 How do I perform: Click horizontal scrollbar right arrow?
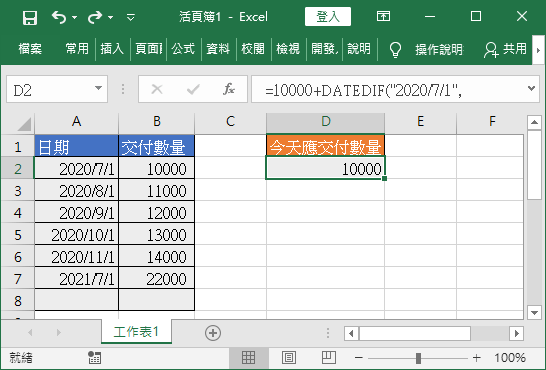point(516,333)
